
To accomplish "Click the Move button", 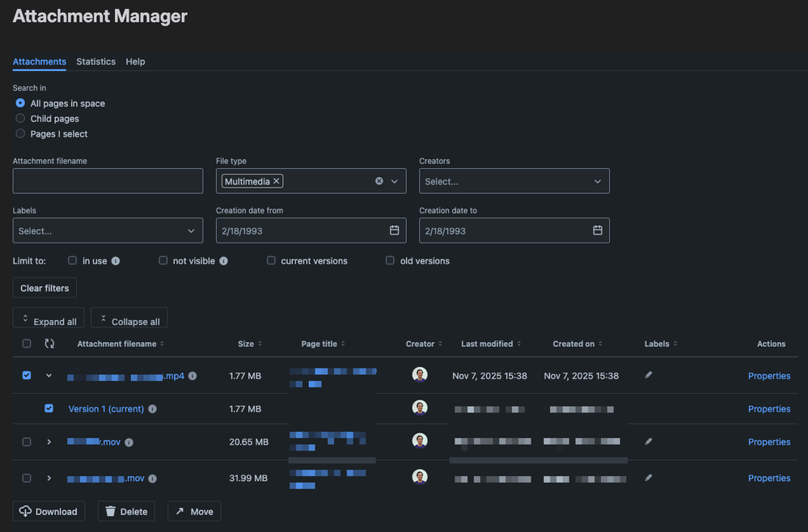I will coord(194,512).
